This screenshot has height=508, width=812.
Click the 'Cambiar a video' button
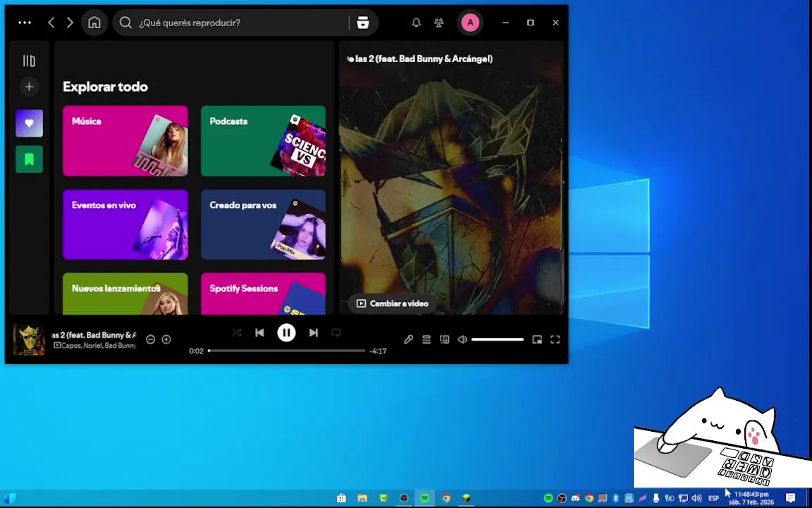(x=393, y=304)
